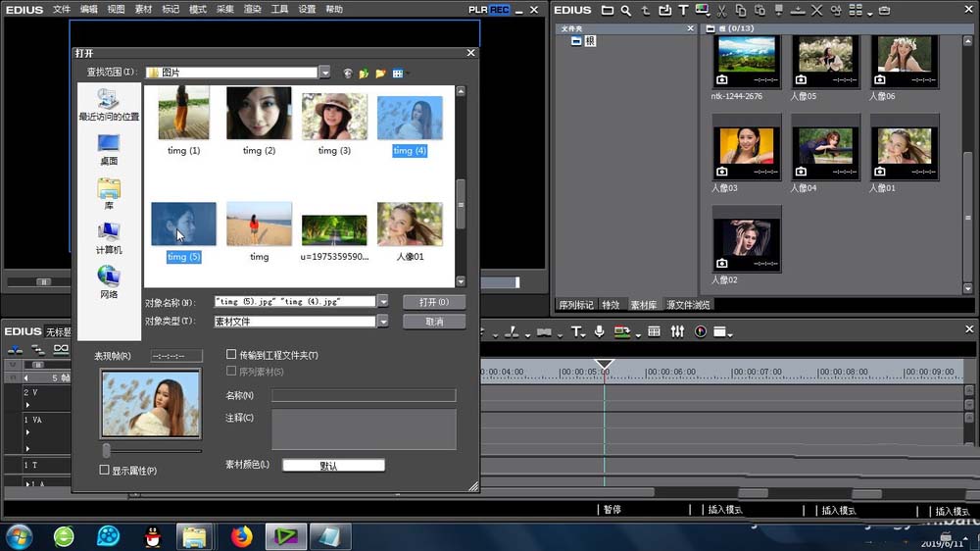Enable the 传输到工程文件夹 checkbox
980x551 pixels.
[x=231, y=355]
